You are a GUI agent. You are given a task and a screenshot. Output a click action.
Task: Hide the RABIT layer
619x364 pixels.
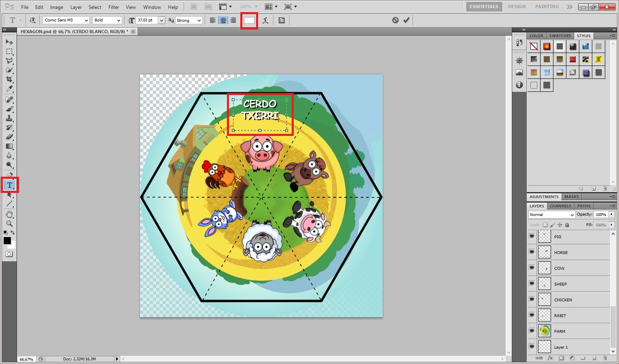[x=532, y=315]
